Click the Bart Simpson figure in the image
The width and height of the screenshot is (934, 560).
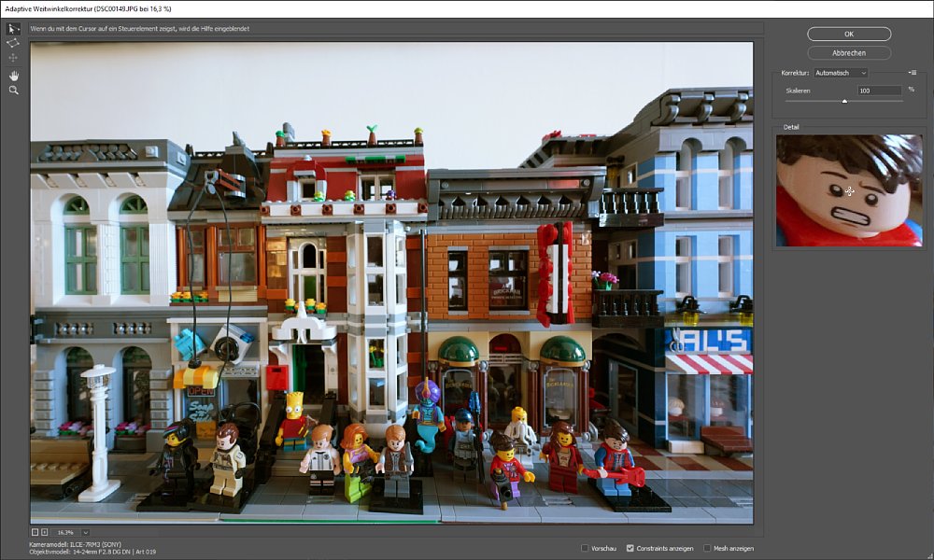(294, 421)
